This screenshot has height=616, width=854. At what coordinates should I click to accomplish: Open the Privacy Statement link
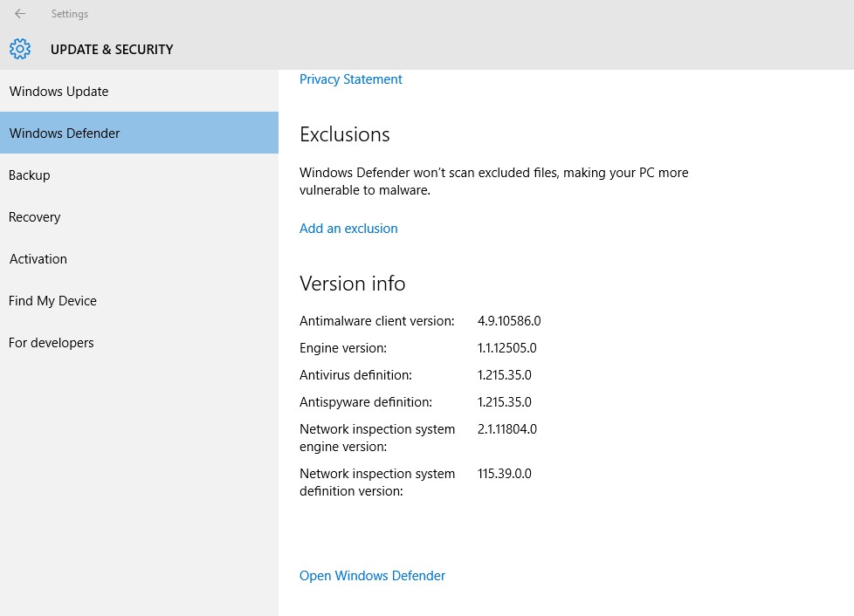click(350, 79)
